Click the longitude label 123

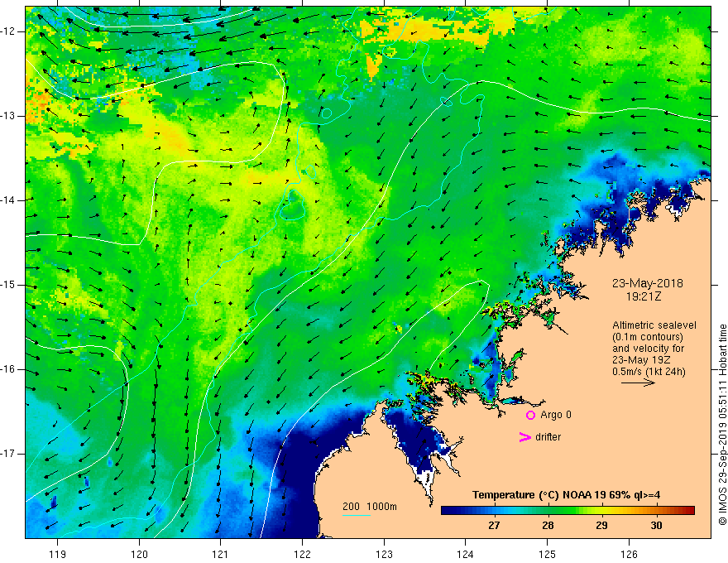384,554
